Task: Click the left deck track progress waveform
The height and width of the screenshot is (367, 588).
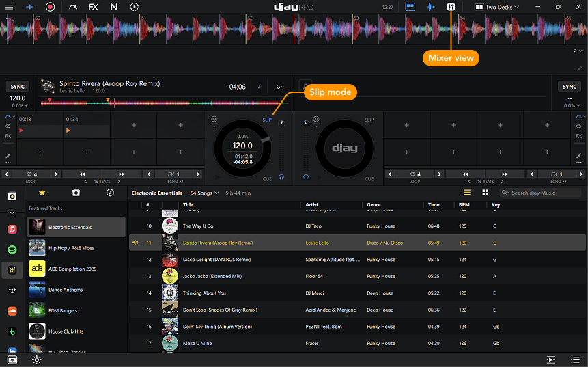Action: [164, 103]
